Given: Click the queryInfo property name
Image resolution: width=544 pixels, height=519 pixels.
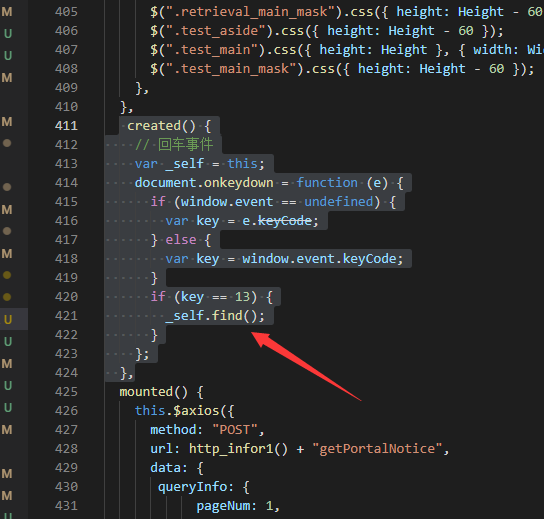Looking at the screenshot, I should click(x=192, y=487).
